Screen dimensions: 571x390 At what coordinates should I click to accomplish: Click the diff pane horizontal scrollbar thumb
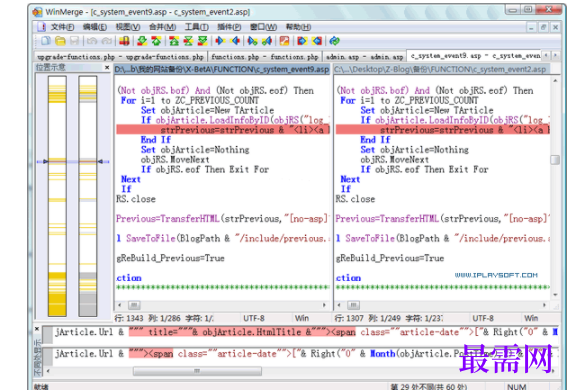(197, 371)
